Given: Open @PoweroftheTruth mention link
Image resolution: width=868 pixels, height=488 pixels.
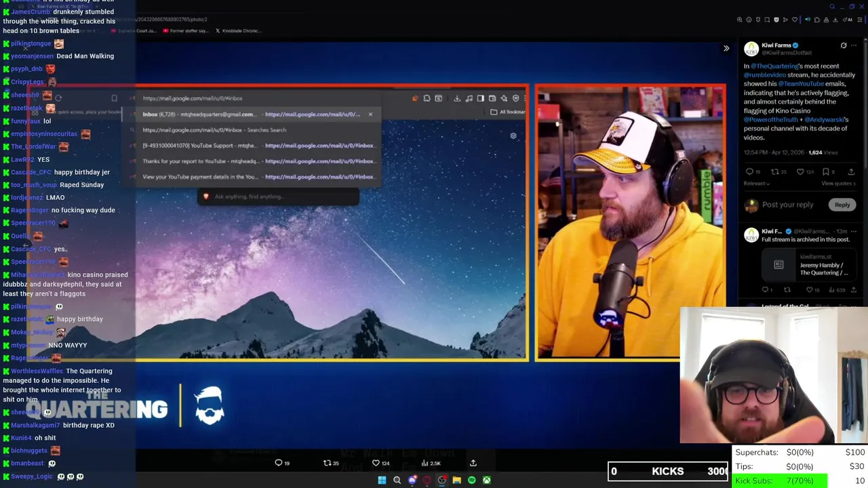Looking at the screenshot, I should coord(771,120).
